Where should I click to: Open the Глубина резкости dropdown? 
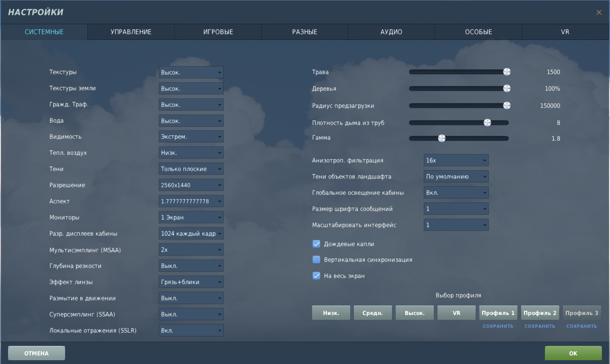coord(191,266)
